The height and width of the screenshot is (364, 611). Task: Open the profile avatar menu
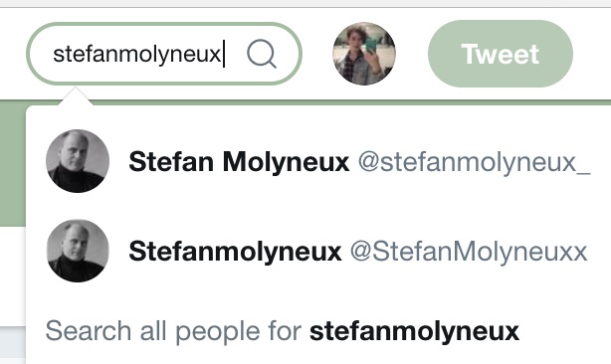(364, 54)
